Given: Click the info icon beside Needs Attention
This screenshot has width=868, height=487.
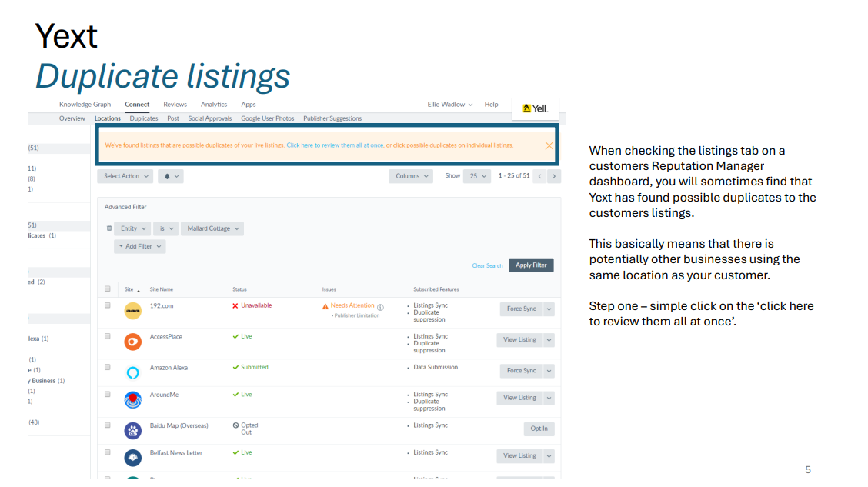Looking at the screenshot, I should (x=380, y=307).
